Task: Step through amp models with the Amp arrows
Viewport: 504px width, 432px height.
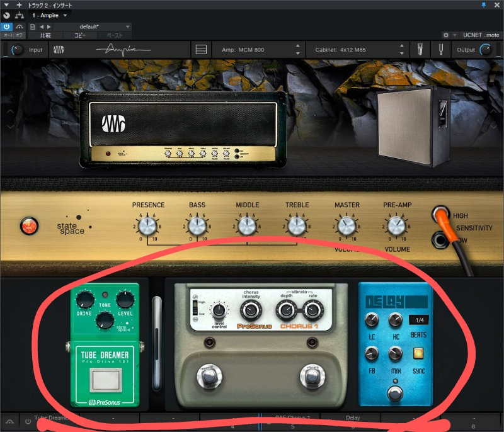Action: (297, 50)
